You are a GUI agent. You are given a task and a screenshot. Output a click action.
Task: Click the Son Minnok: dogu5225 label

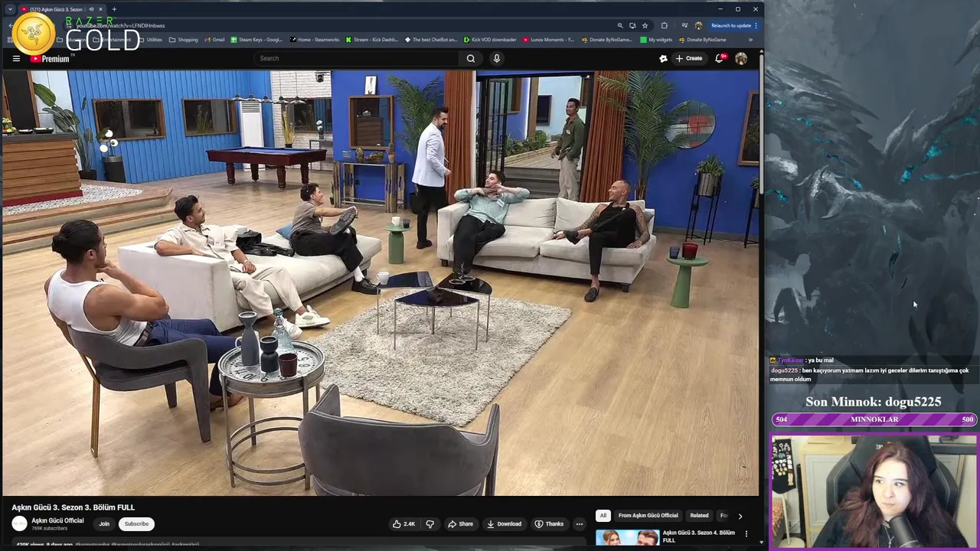pos(874,402)
